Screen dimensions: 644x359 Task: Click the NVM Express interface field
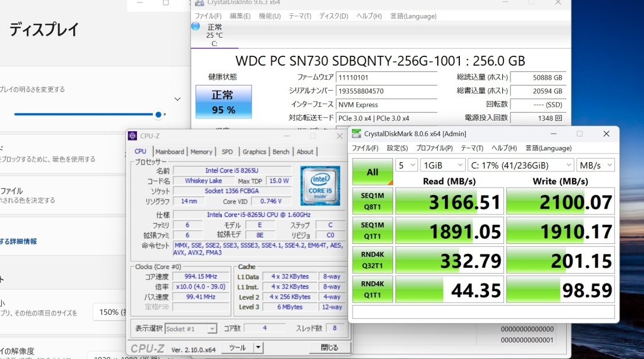point(386,105)
